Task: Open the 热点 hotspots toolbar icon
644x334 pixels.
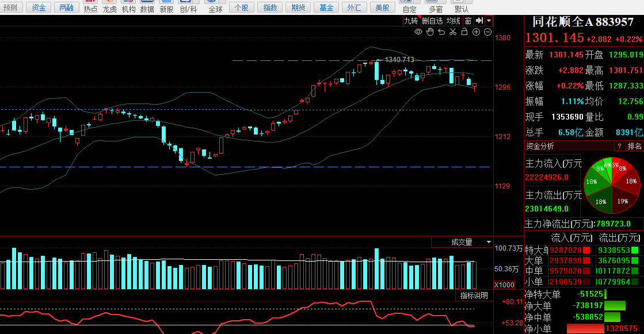Action: coord(90,7)
